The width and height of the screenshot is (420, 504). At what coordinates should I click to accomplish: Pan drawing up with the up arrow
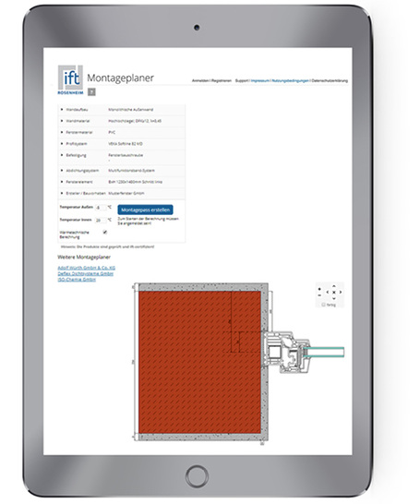[334, 286]
